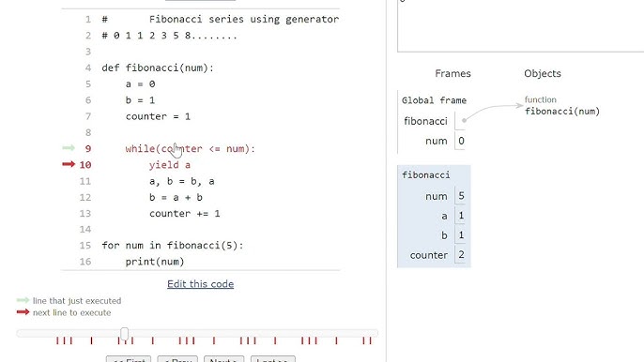Click the green arrow icon in legend

tap(23, 300)
